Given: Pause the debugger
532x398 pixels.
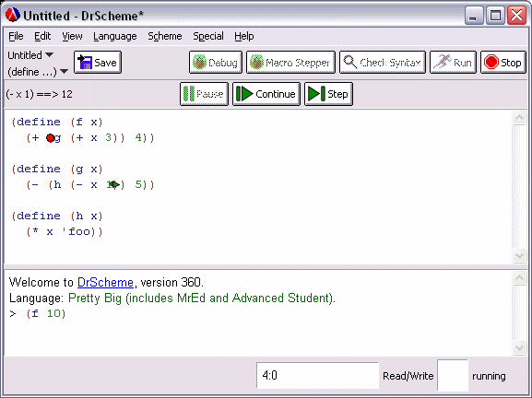Looking at the screenshot, I should pos(204,94).
